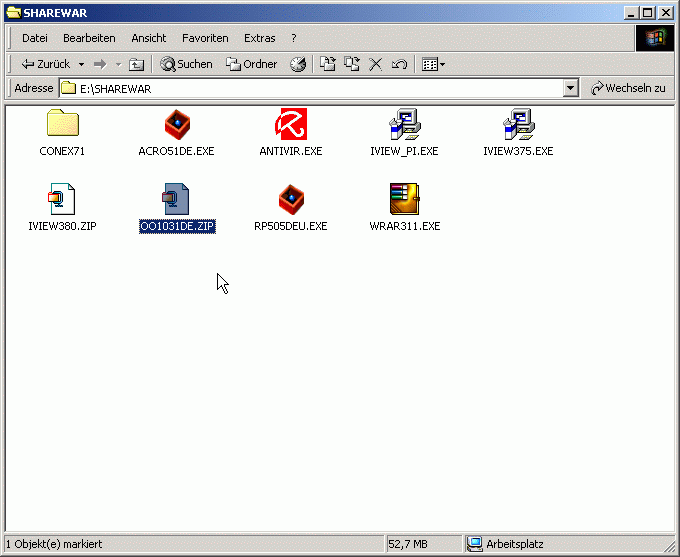680x557 pixels.
Task: Undo last action with toolbar icon
Action: pyautogui.click(x=399, y=65)
